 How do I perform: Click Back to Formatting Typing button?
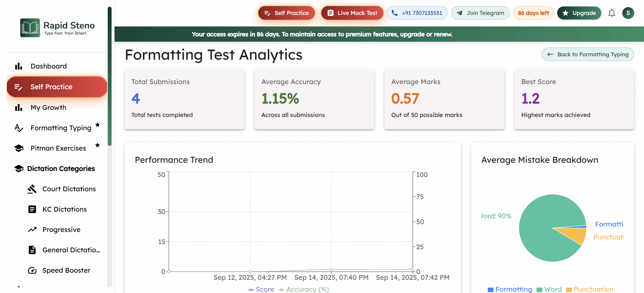[588, 54]
